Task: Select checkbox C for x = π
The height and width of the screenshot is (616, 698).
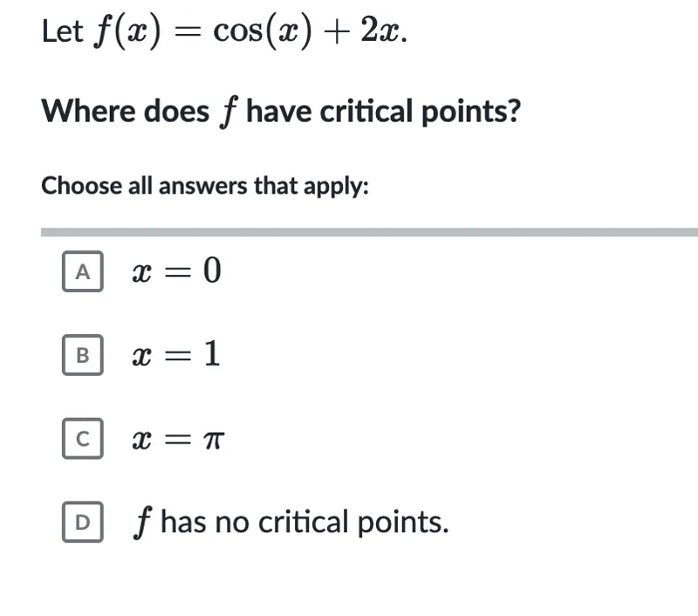Action: point(83,438)
